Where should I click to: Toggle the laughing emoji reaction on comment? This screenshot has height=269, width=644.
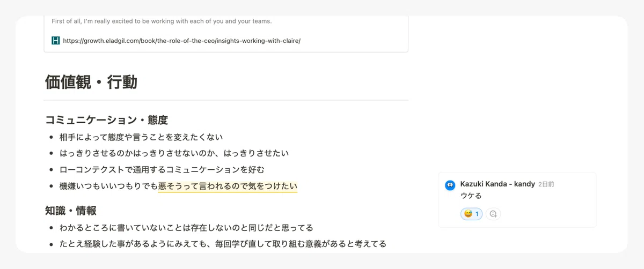click(471, 214)
